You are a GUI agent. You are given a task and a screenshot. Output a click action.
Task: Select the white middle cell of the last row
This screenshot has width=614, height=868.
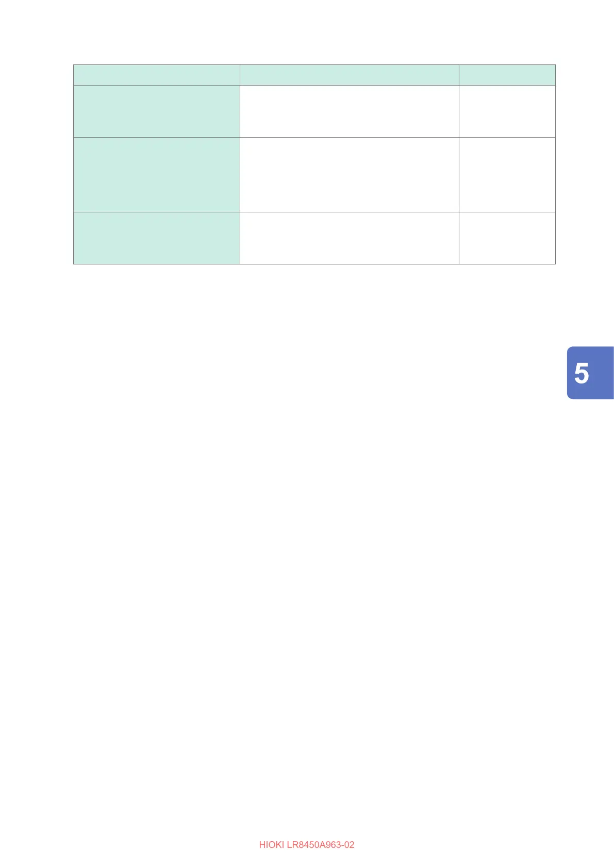[349, 238]
